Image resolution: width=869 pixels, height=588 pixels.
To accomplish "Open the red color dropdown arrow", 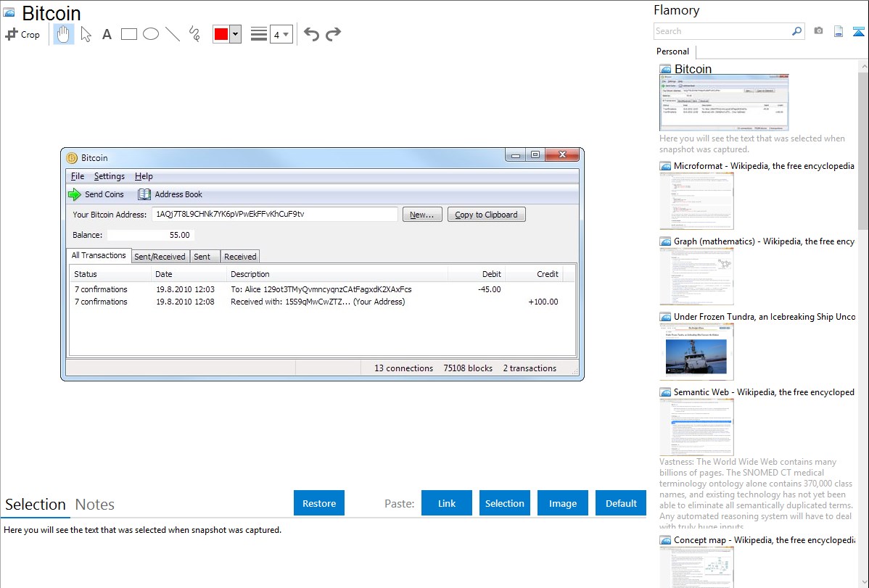I will (x=235, y=34).
